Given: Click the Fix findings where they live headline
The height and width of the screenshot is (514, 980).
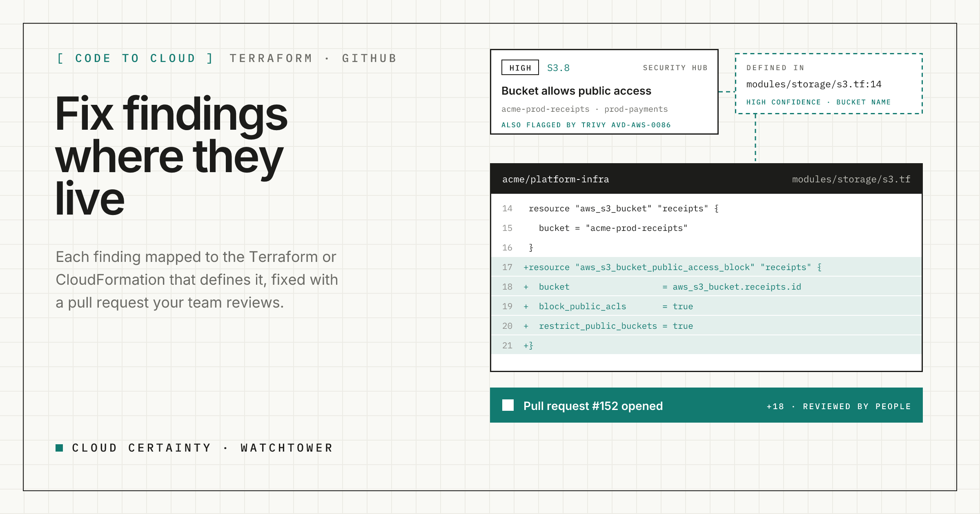Looking at the screenshot, I should tap(171, 155).
